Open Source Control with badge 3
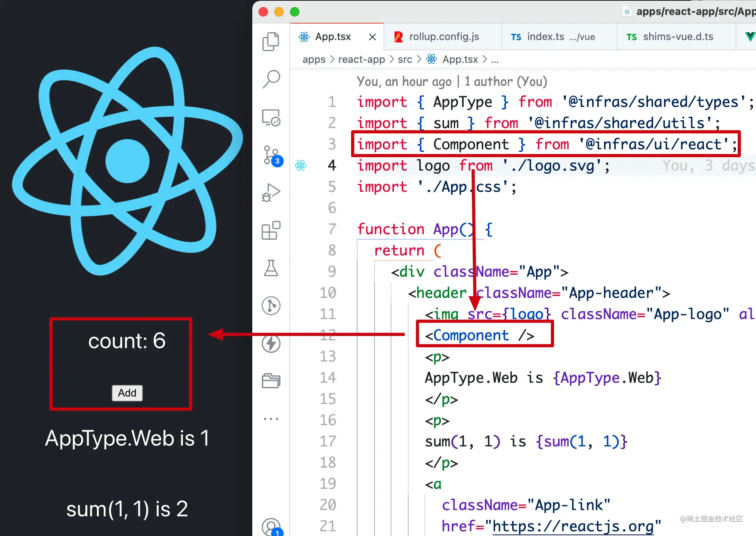This screenshot has height=536, width=756. point(271,155)
